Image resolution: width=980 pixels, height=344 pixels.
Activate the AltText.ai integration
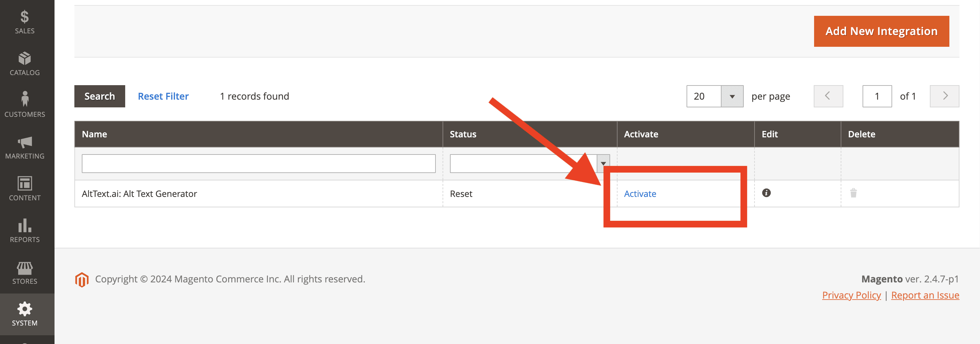[640, 194]
